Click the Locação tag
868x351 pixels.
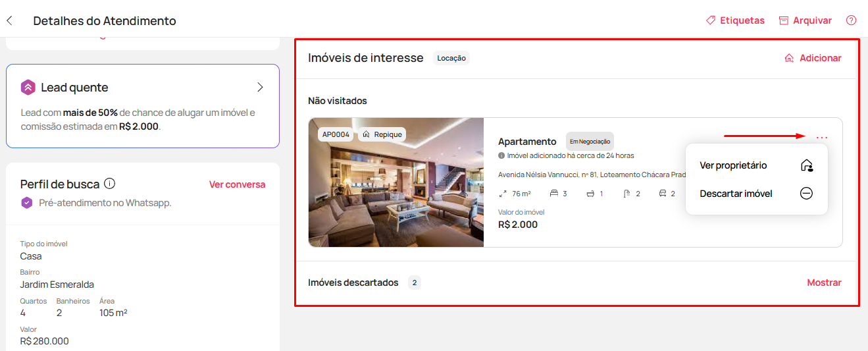451,58
